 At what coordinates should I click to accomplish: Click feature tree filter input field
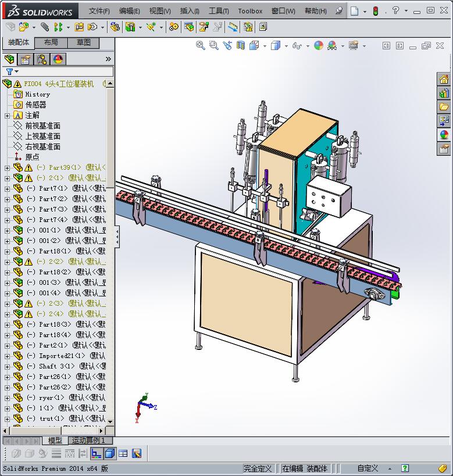[x=58, y=71]
